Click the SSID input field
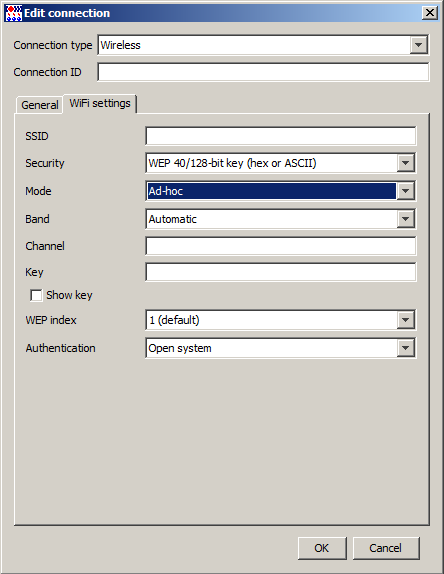Image resolution: width=444 pixels, height=574 pixels. (x=281, y=136)
